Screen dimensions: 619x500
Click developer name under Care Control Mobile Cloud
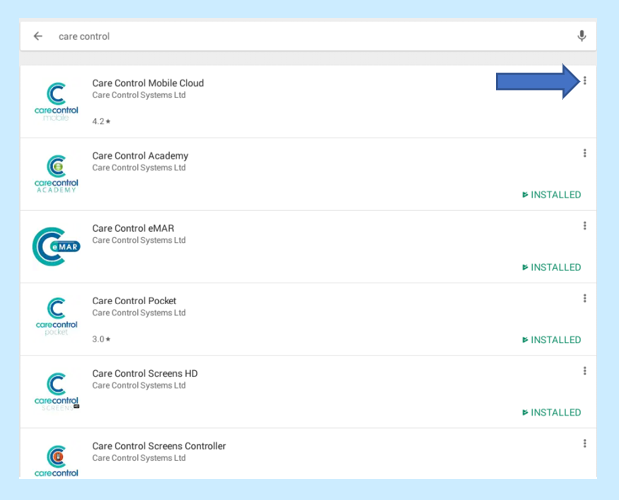coord(139,95)
